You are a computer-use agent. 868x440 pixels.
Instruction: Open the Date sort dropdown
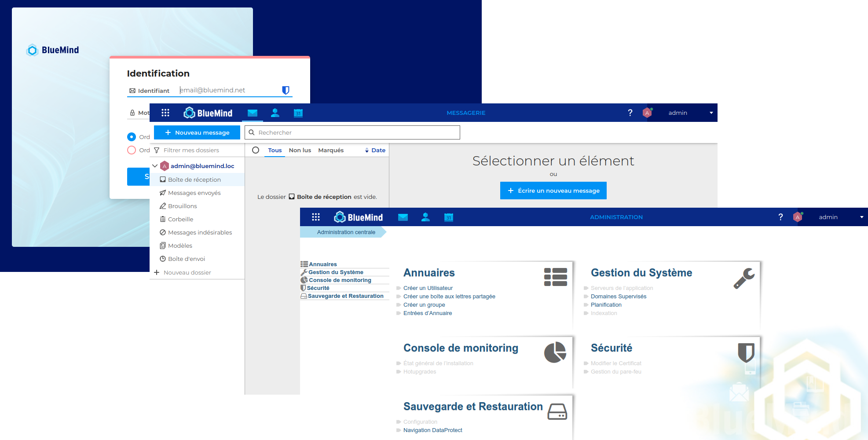(x=375, y=150)
